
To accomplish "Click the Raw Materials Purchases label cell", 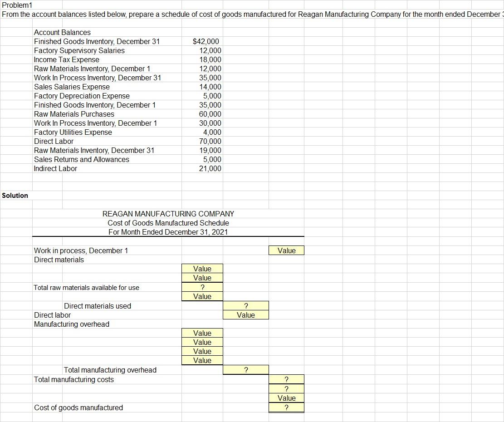I will click(73, 114).
